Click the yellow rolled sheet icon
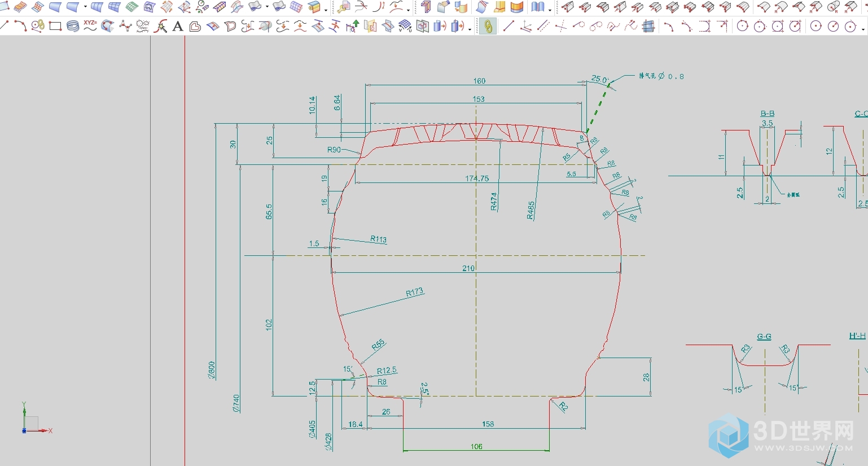Screen dimensions: 868x466 tap(314, 7)
